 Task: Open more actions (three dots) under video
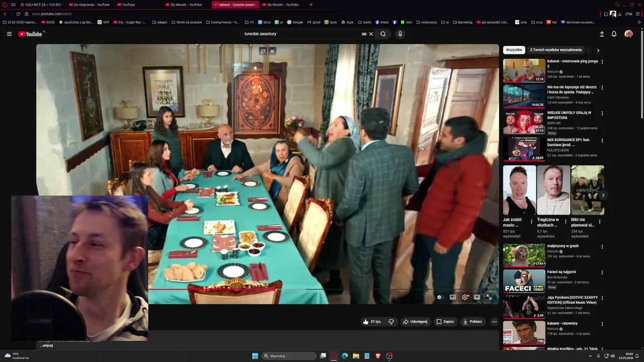pos(495,322)
